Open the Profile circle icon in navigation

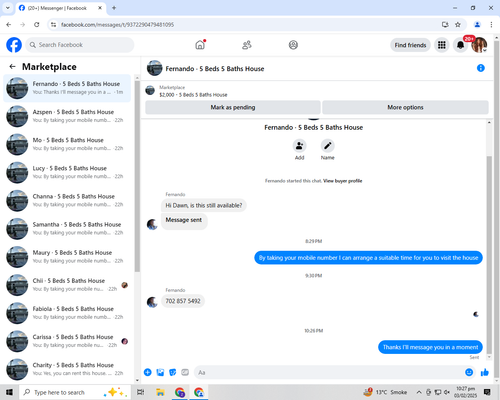click(x=293, y=45)
